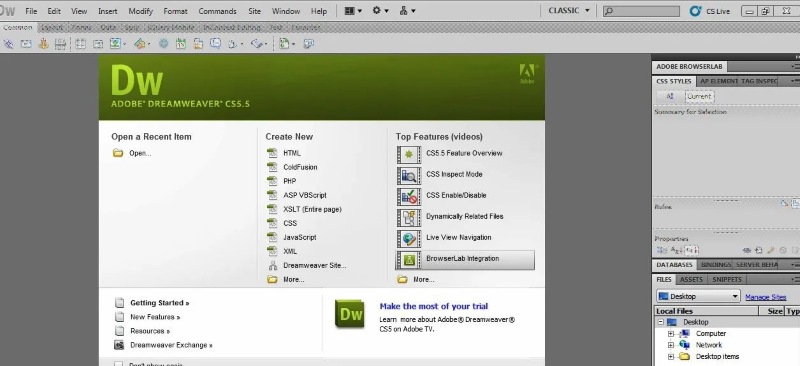Play the CSS Inspect Mode video icon
The image size is (800, 366).
point(409,176)
